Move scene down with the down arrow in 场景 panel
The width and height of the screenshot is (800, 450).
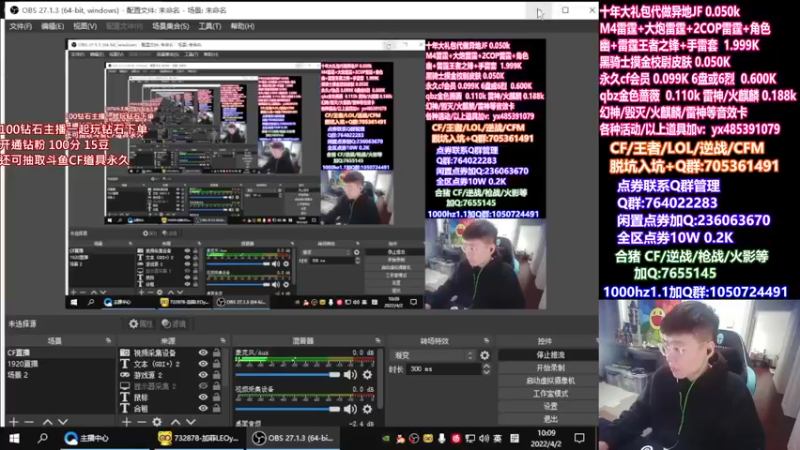(x=63, y=422)
